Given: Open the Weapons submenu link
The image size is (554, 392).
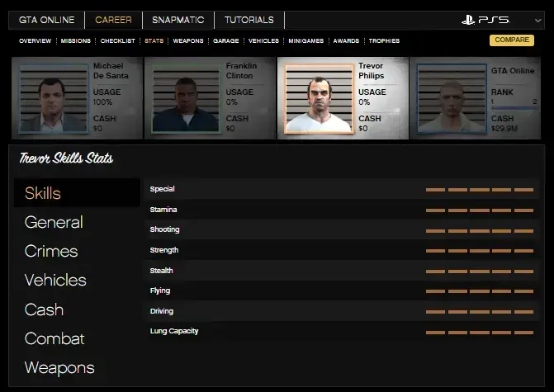Looking at the screenshot, I should pyautogui.click(x=188, y=40).
